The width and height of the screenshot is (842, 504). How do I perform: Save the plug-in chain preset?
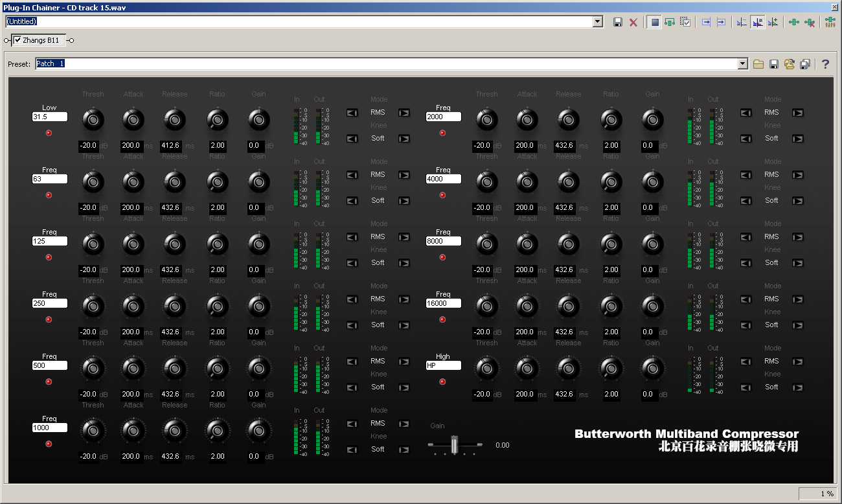point(617,22)
